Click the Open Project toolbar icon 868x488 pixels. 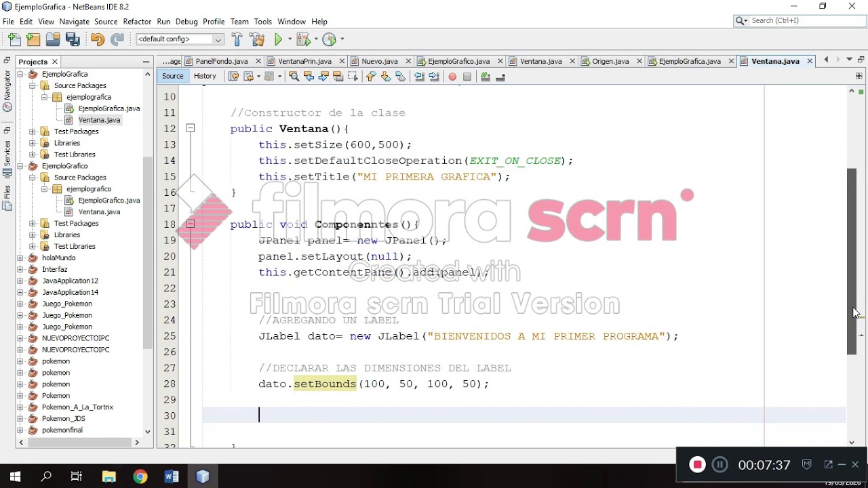pyautogui.click(x=53, y=39)
